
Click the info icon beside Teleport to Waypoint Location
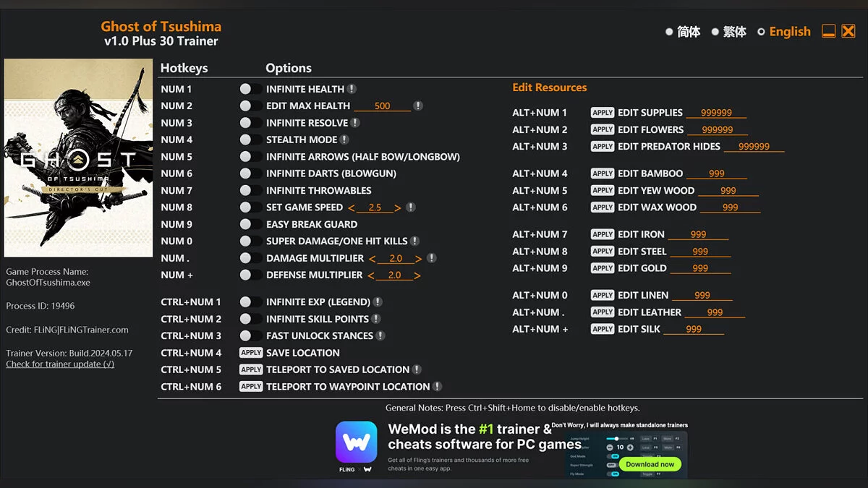[437, 387]
